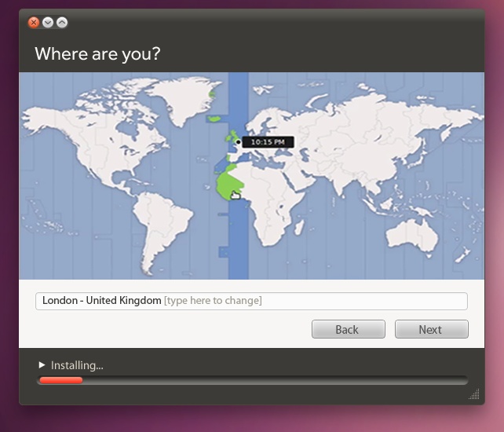The image size is (504, 432).
Task: Go back with the Back button
Action: pyautogui.click(x=348, y=329)
